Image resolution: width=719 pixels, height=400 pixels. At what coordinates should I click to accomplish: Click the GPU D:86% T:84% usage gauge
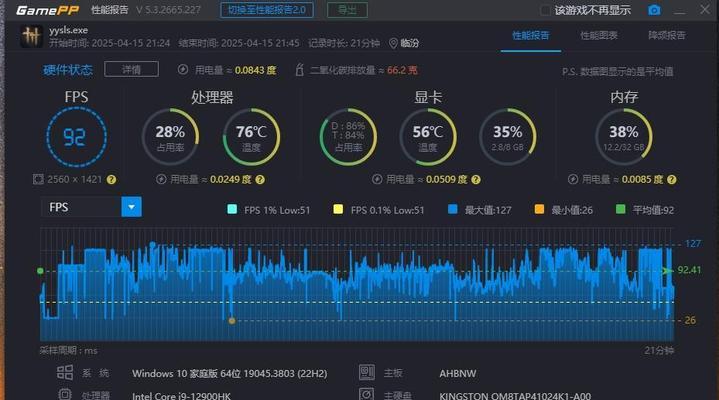[x=348, y=137]
